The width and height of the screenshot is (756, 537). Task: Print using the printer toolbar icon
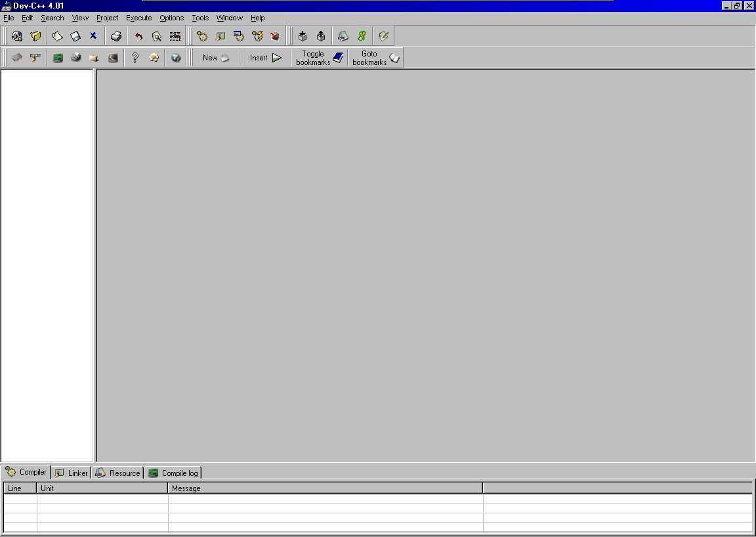point(115,36)
